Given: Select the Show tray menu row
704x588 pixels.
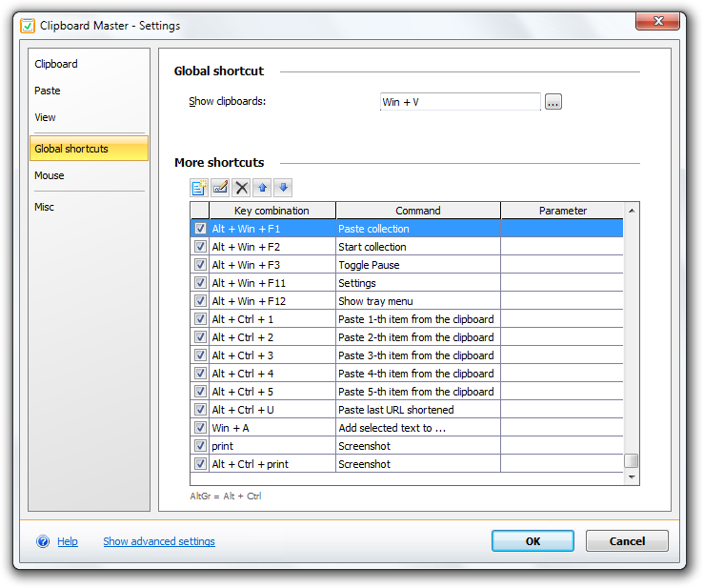Looking at the screenshot, I should tap(407, 301).
